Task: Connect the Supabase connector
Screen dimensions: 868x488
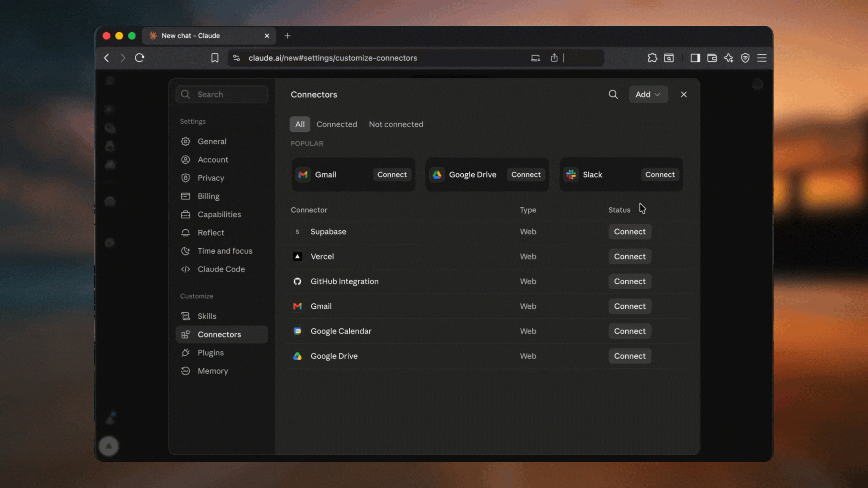Action: (630, 232)
